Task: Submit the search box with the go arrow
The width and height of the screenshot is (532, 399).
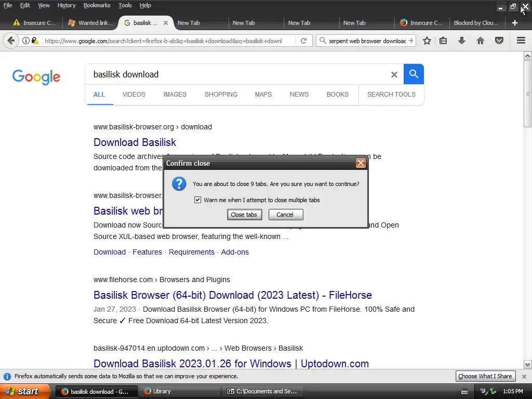Action: (411, 41)
